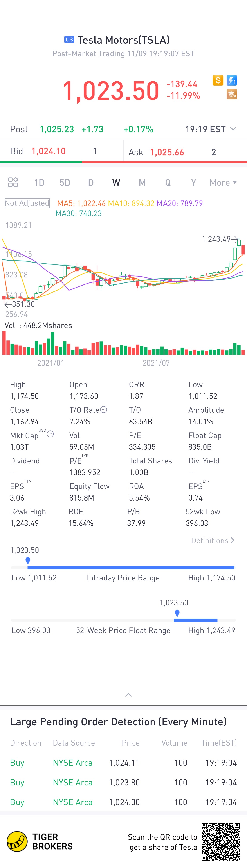247x868 pixels.
Task: Switch to the 1D chart tab
Action: 39,182
